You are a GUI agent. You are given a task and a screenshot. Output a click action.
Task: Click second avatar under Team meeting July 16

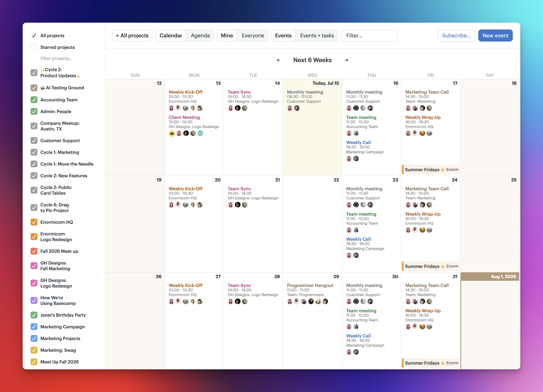(356, 133)
